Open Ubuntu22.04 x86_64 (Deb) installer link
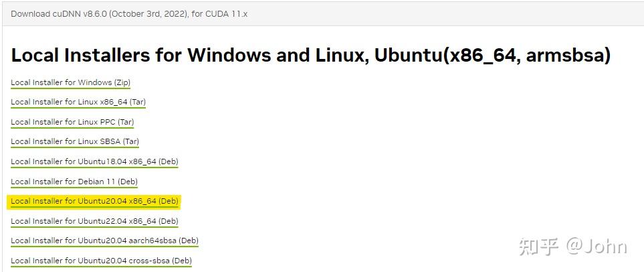 pos(94,221)
